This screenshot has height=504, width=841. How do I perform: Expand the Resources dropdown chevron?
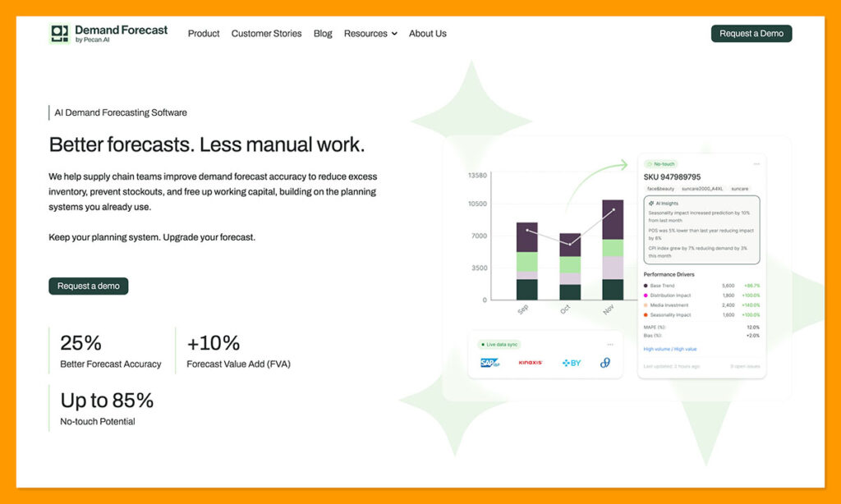click(394, 34)
